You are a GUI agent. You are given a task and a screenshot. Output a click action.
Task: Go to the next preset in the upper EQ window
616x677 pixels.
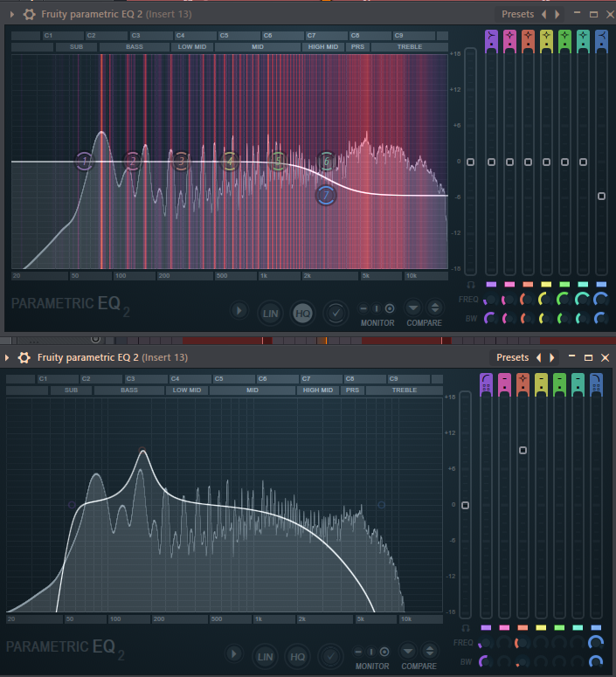tap(557, 14)
